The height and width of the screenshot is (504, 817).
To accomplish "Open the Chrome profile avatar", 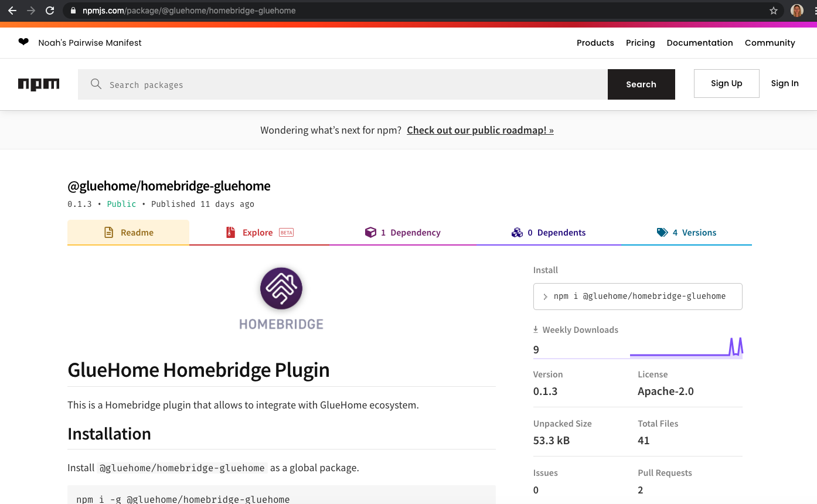I will (x=797, y=11).
